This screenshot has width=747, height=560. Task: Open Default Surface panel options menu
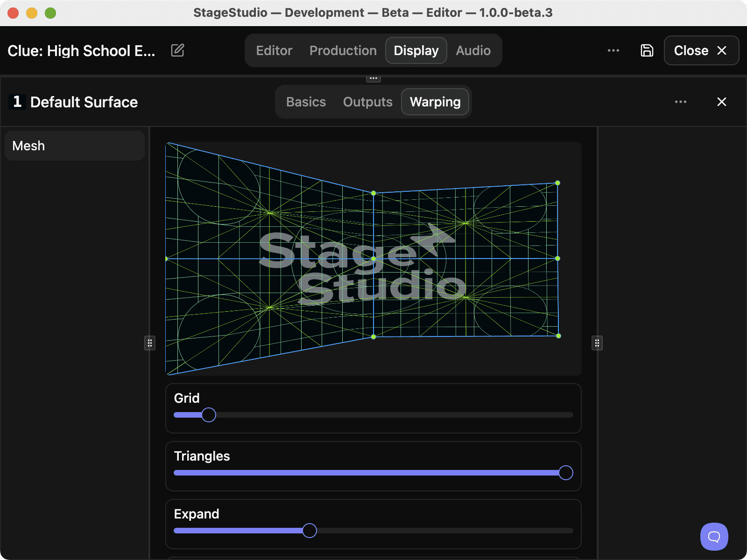(x=681, y=102)
